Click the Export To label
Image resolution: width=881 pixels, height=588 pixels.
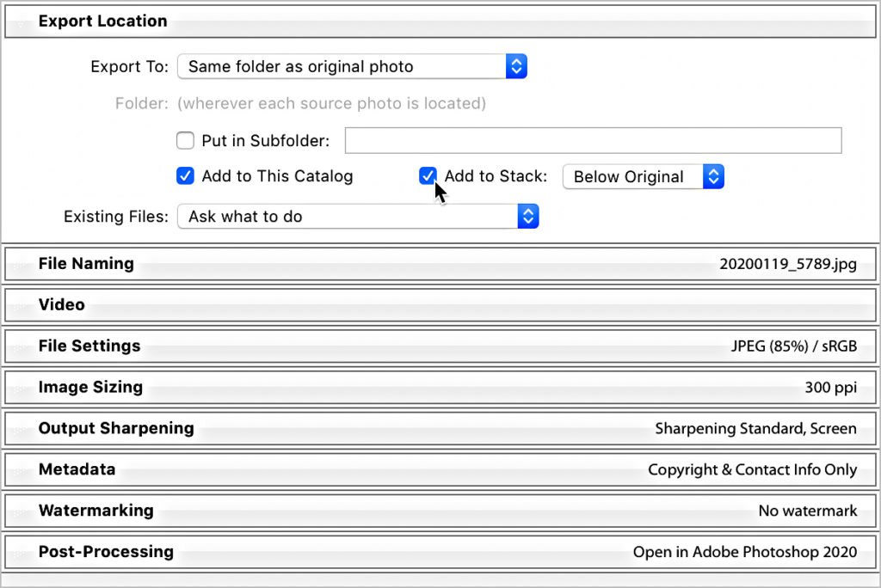click(129, 67)
